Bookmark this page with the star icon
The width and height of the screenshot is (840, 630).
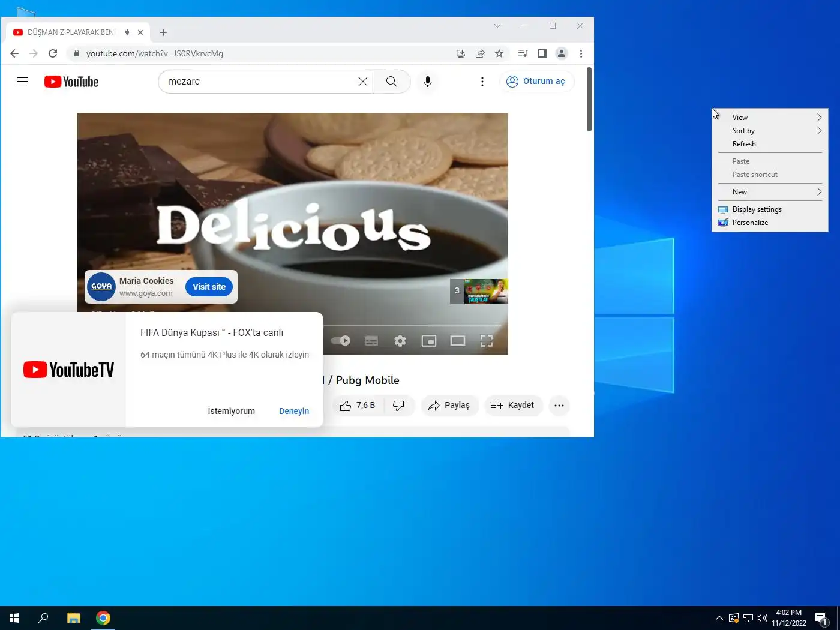click(499, 53)
